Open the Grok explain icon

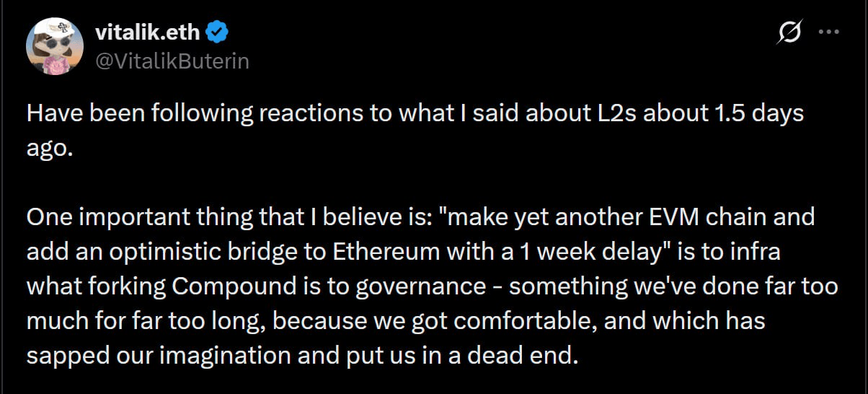pos(790,32)
